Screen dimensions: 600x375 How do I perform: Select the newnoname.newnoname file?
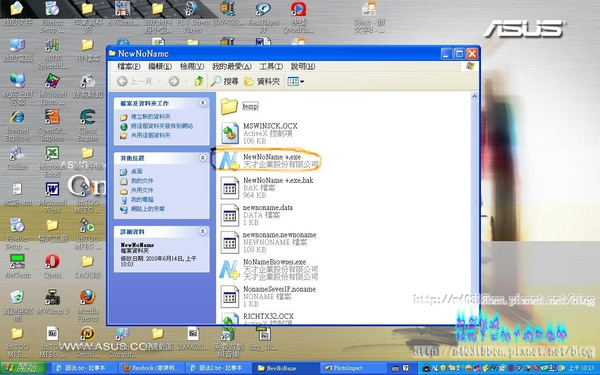(x=268, y=242)
